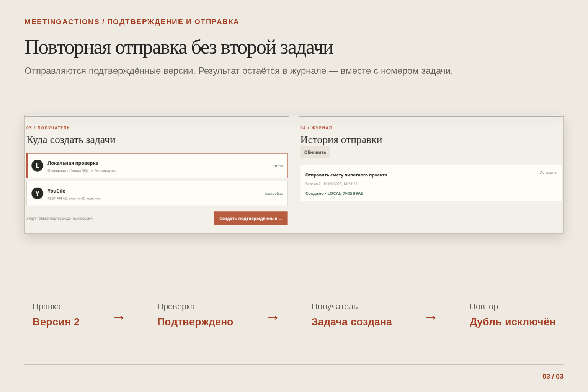Viewport: 588px width, 392px height.
Task: Click the Куда создать задачи heading
Action: click(x=71, y=140)
